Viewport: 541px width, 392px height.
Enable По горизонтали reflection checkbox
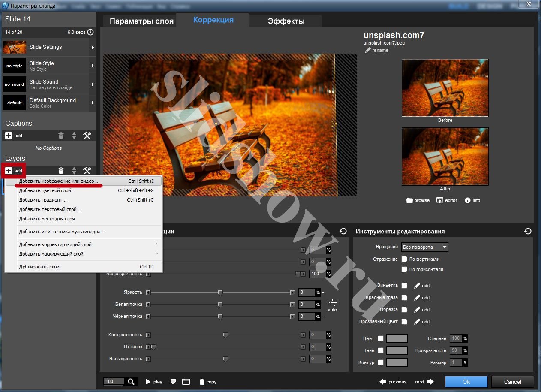coord(404,269)
